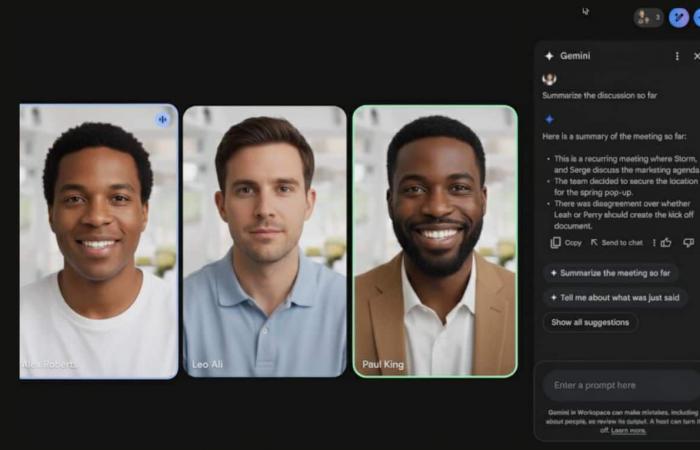Click the Gemini sparkle logo in header
700x450 pixels.
coord(549,56)
